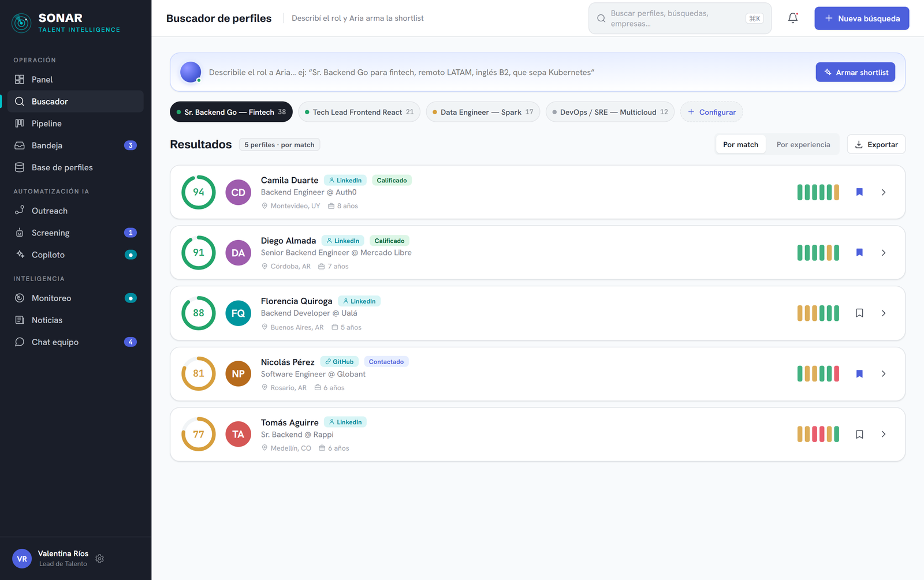The height and width of the screenshot is (580, 924).
Task: Expand Tomás Aguirre's profile chevron
Action: 884,434
